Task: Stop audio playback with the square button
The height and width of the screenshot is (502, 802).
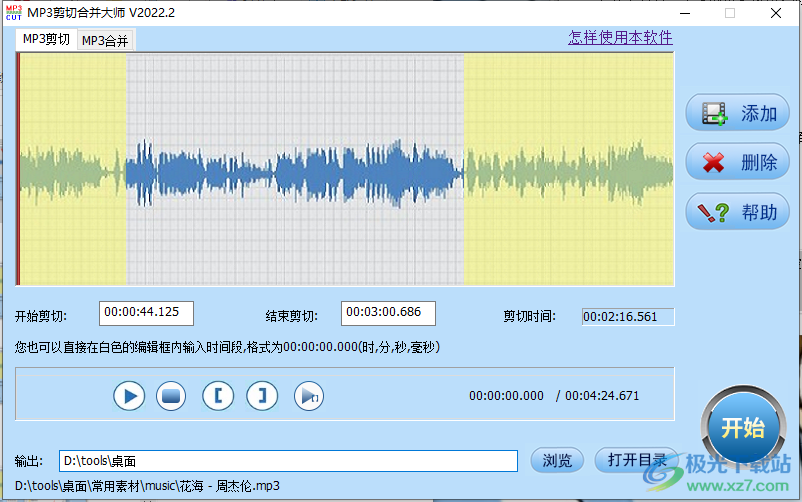Action: click(x=171, y=396)
